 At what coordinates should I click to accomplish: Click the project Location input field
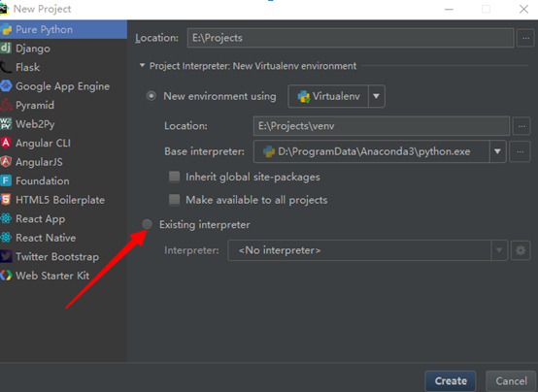coord(351,38)
